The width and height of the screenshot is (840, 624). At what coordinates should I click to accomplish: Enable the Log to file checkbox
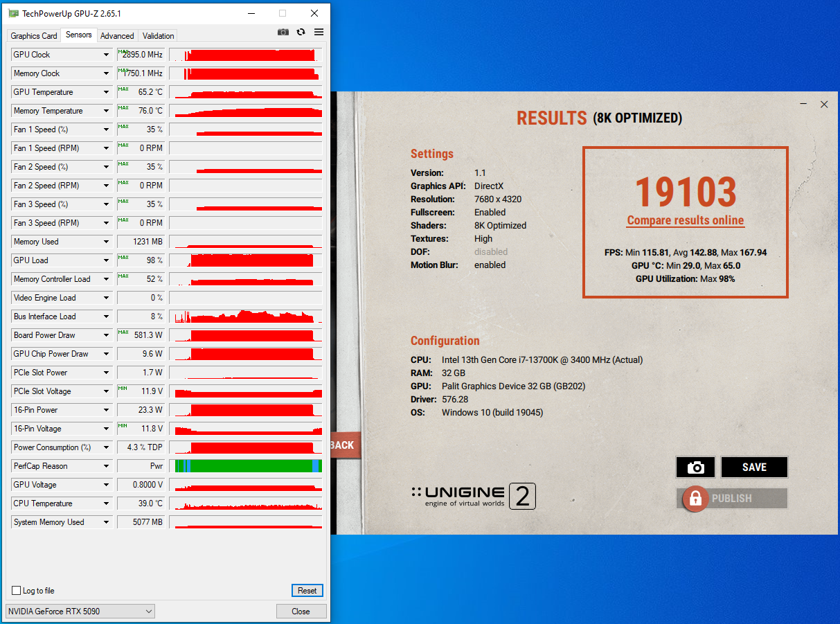click(x=17, y=591)
